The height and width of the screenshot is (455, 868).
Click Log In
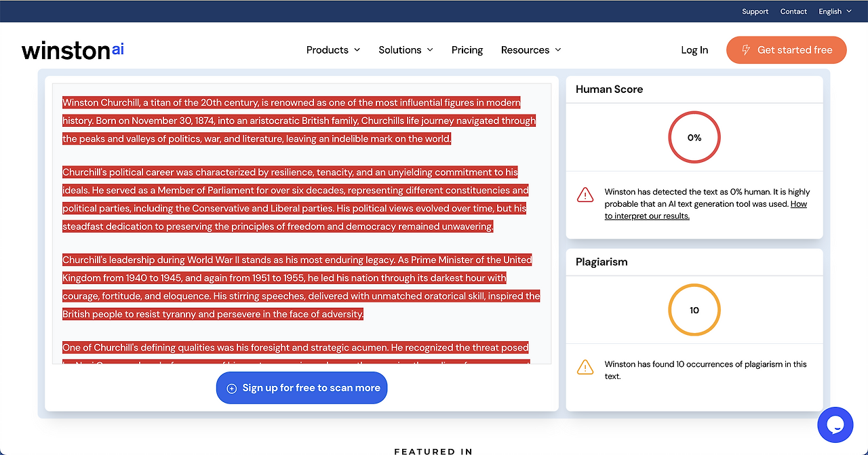pos(694,50)
